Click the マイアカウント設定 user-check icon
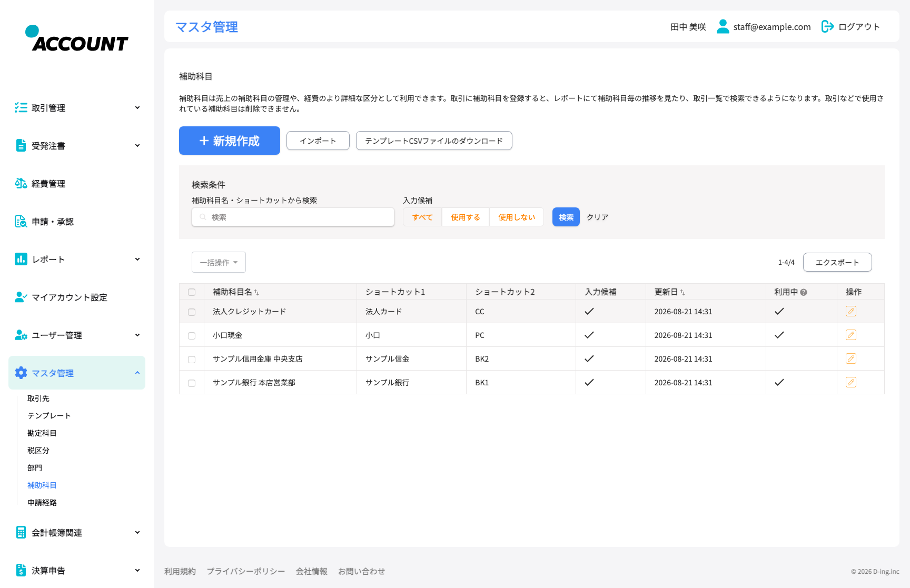The image size is (910, 588). coord(21,297)
